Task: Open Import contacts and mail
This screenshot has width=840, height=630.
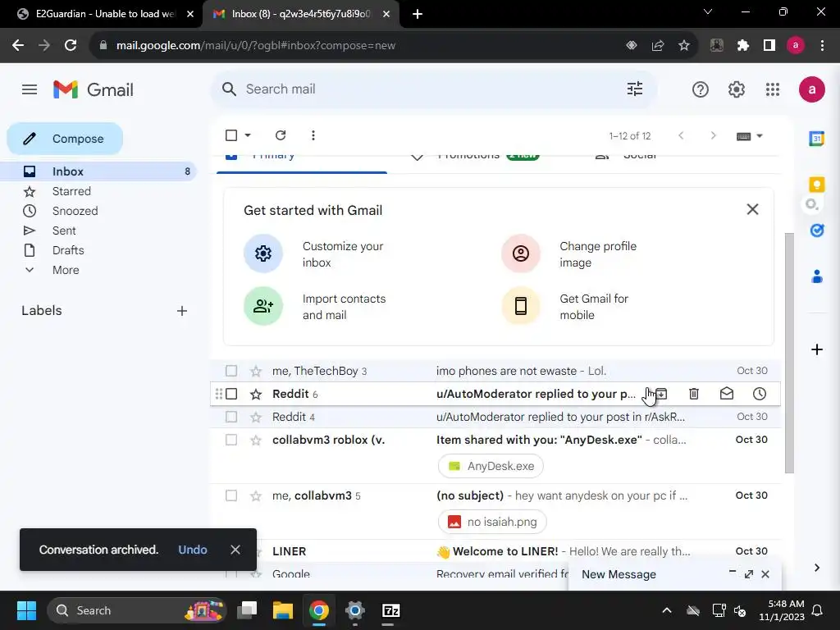Action: [x=316, y=307]
